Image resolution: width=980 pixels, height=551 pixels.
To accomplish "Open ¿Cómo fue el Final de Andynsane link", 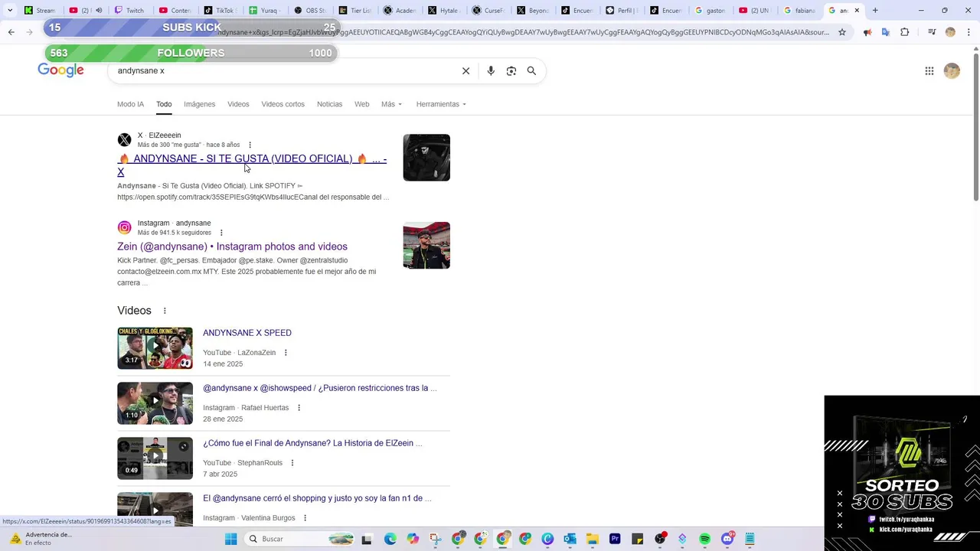I will (312, 443).
